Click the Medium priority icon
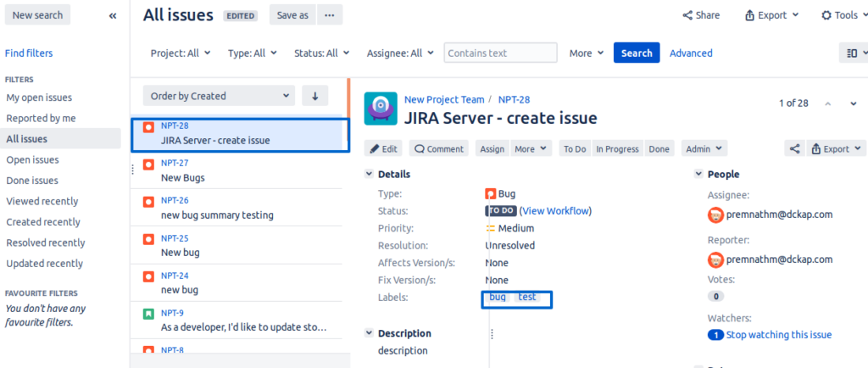Viewport: 868px width, 368px height. click(x=490, y=228)
